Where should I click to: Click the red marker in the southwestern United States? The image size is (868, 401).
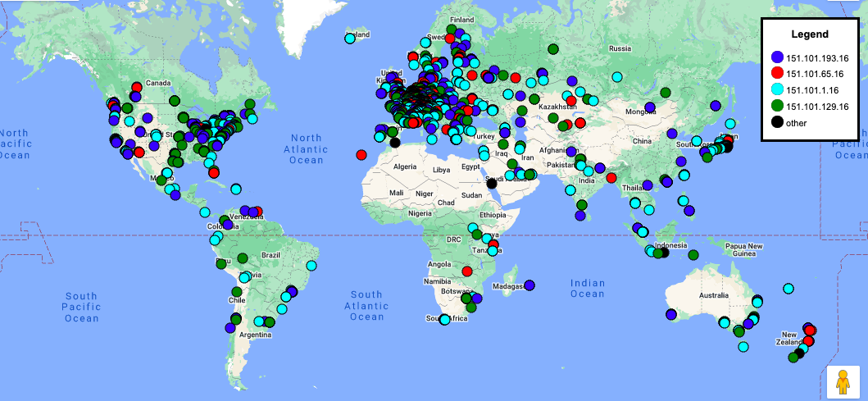[x=139, y=152]
